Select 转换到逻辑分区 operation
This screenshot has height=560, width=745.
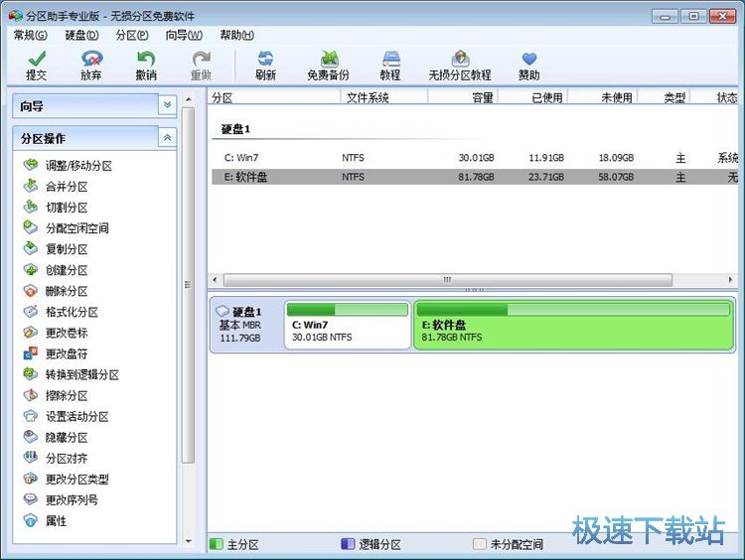tap(72, 374)
